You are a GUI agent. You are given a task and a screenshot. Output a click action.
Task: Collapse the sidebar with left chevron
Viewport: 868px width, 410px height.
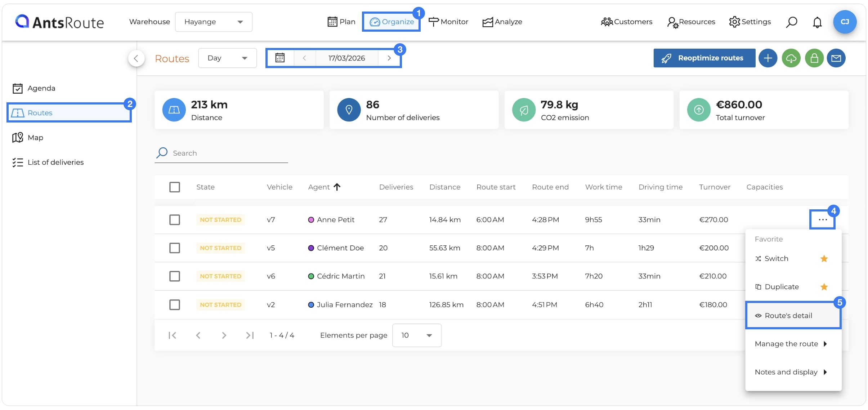click(136, 58)
